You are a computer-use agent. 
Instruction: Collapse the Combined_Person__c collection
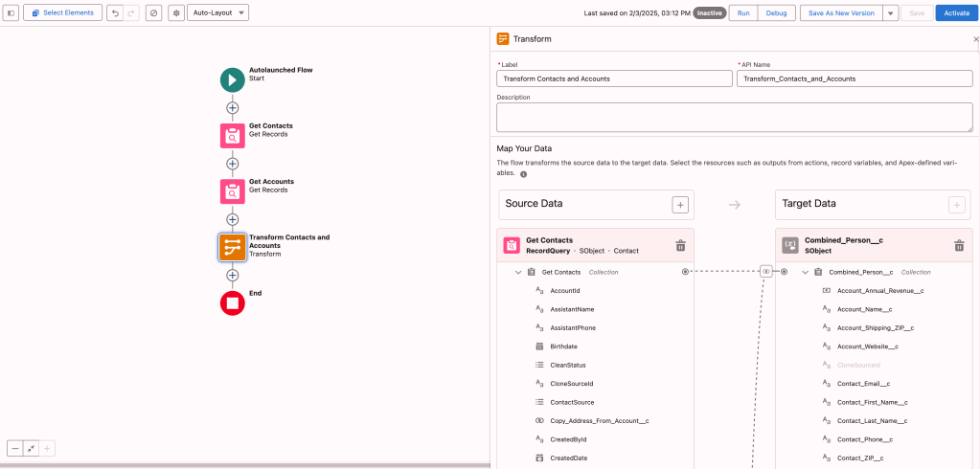tap(805, 272)
